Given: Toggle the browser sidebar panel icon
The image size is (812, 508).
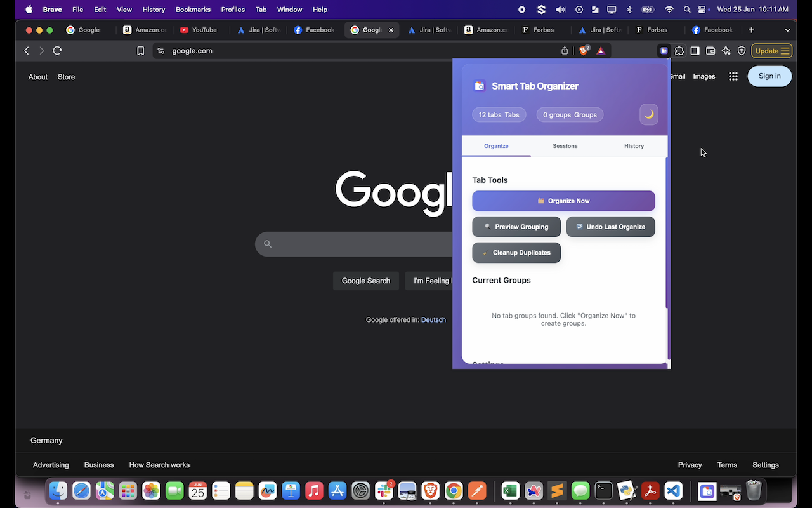Looking at the screenshot, I should click(695, 51).
